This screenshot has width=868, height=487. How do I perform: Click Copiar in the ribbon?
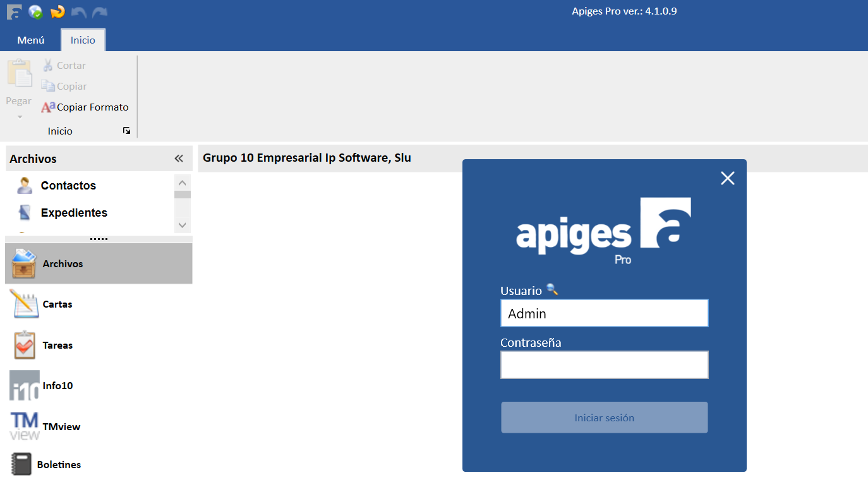click(x=64, y=86)
